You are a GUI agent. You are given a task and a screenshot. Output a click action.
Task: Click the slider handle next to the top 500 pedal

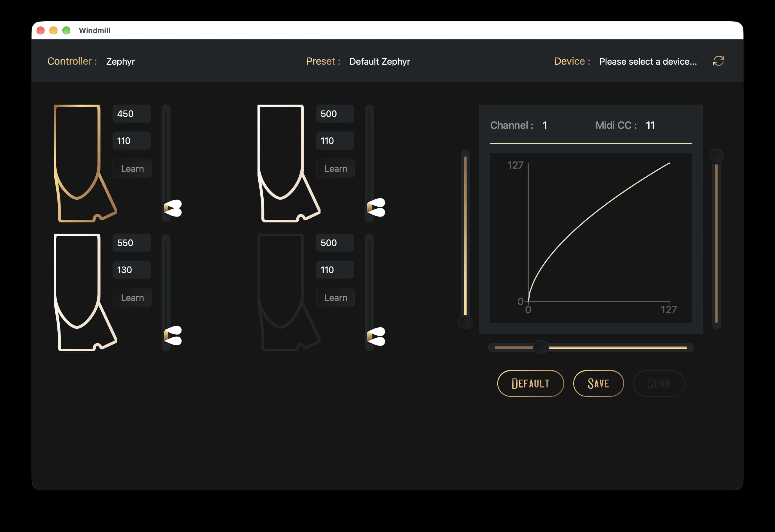(x=376, y=207)
